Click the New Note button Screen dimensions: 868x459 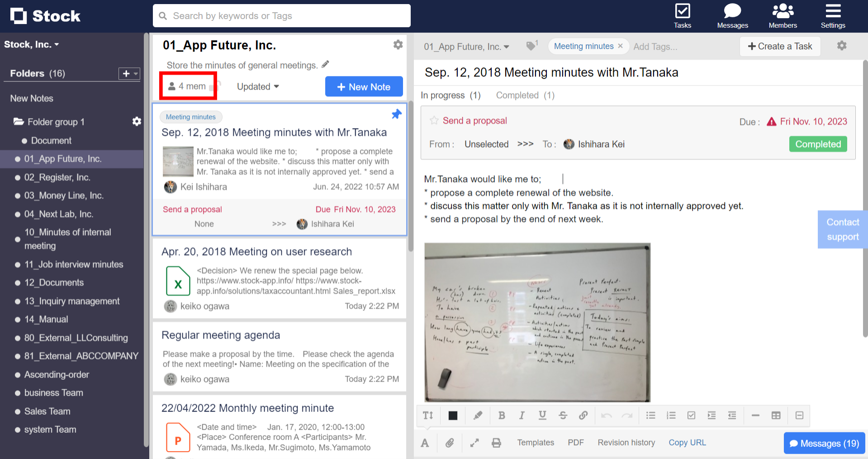click(364, 86)
